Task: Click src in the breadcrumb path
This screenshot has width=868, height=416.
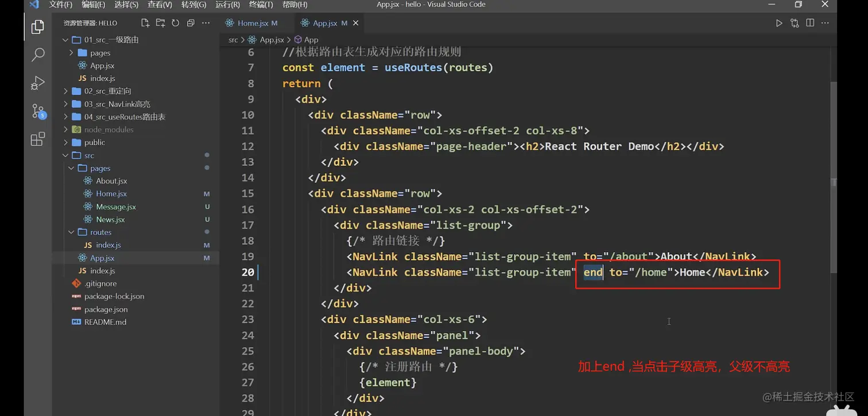Action: (233, 40)
